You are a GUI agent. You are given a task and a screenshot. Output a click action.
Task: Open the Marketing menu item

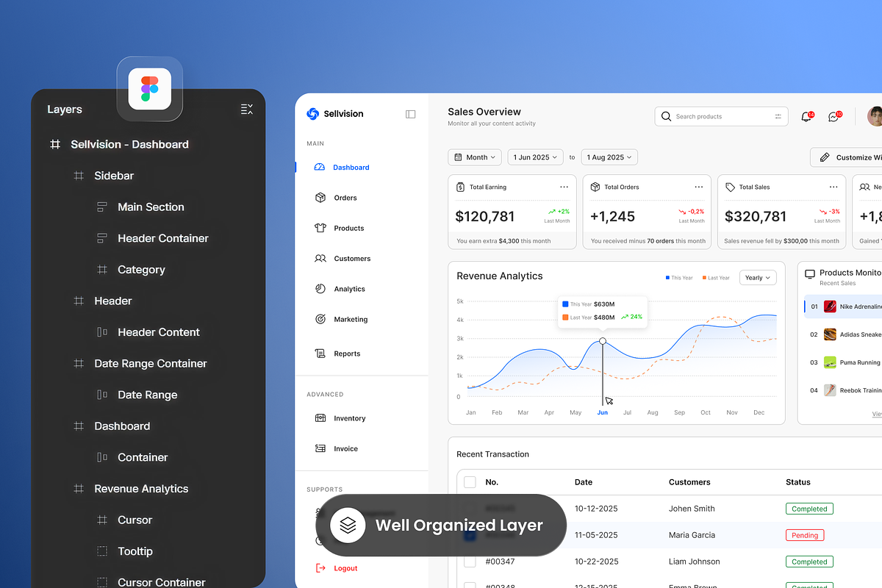(351, 319)
